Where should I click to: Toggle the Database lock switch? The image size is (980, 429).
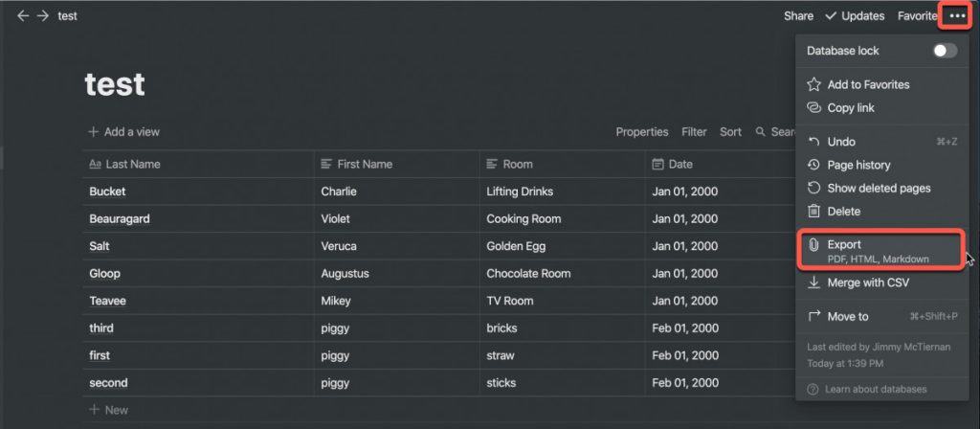[945, 51]
